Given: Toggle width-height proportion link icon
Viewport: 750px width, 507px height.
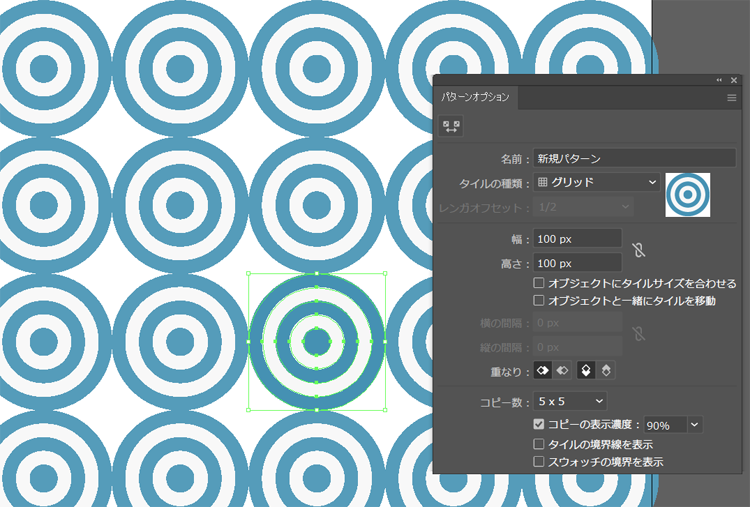Looking at the screenshot, I should coord(639,250).
